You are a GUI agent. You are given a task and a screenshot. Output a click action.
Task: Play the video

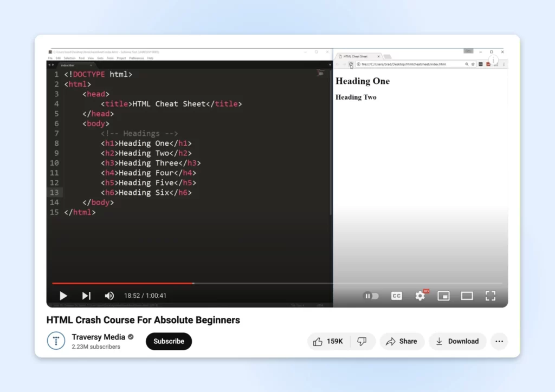click(63, 296)
